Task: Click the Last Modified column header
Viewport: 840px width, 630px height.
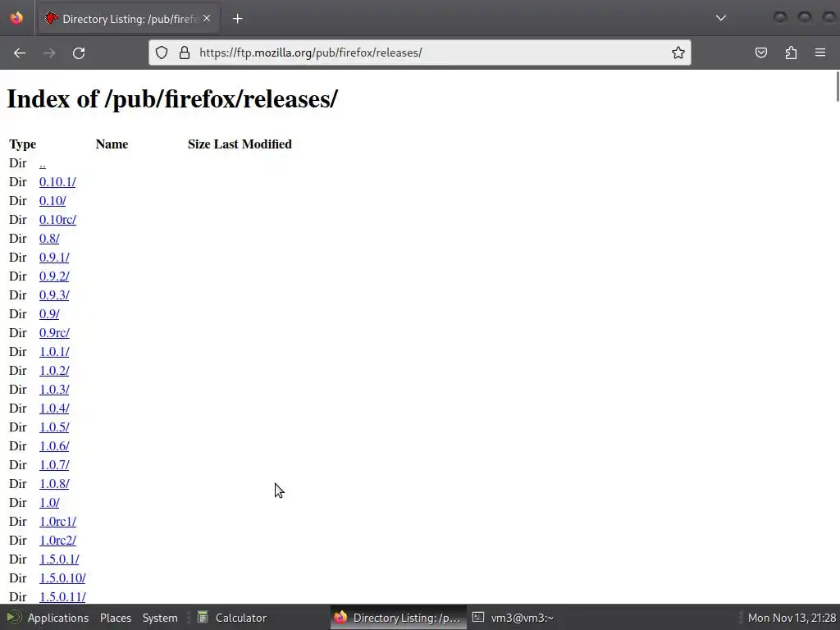Action: (x=253, y=144)
